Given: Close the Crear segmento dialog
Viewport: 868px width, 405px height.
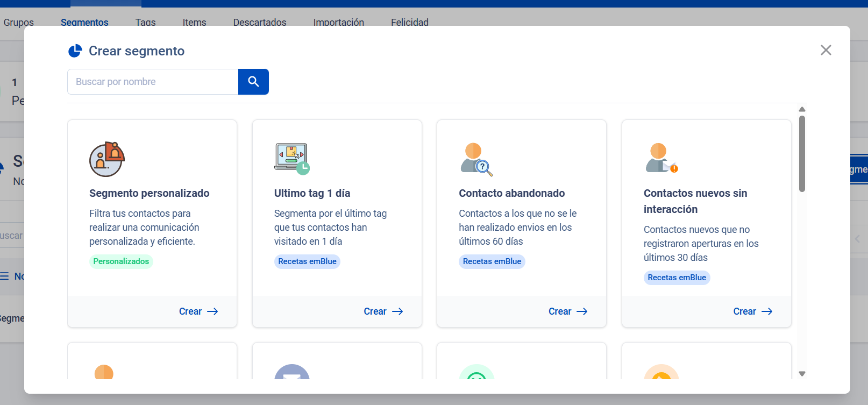Looking at the screenshot, I should click(826, 50).
